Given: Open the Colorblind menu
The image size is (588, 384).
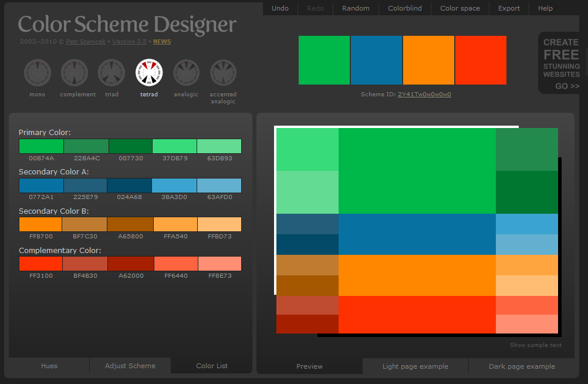Looking at the screenshot, I should pyautogui.click(x=405, y=8).
